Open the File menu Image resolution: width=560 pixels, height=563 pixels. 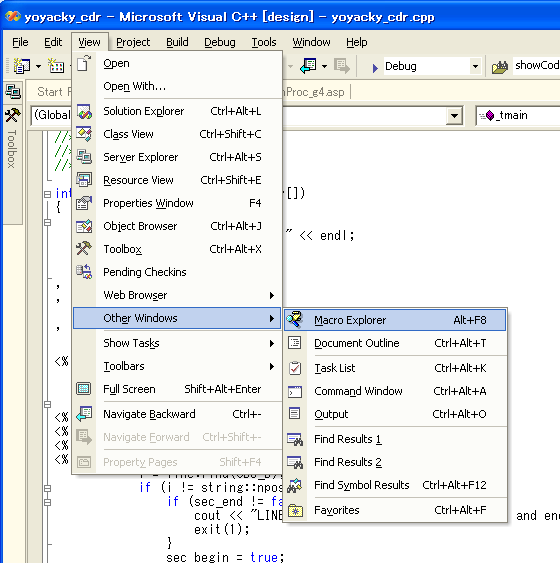(x=20, y=42)
